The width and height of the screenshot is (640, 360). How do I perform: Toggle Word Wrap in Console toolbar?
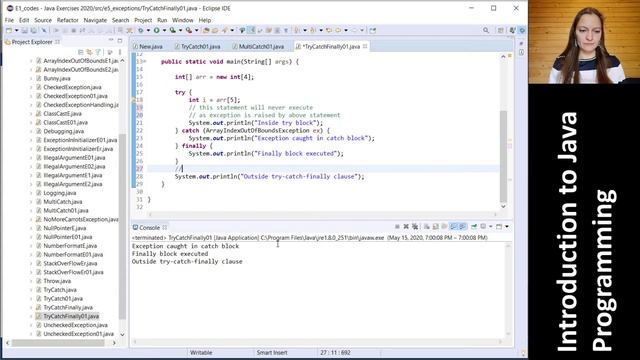pyautogui.click(x=444, y=227)
